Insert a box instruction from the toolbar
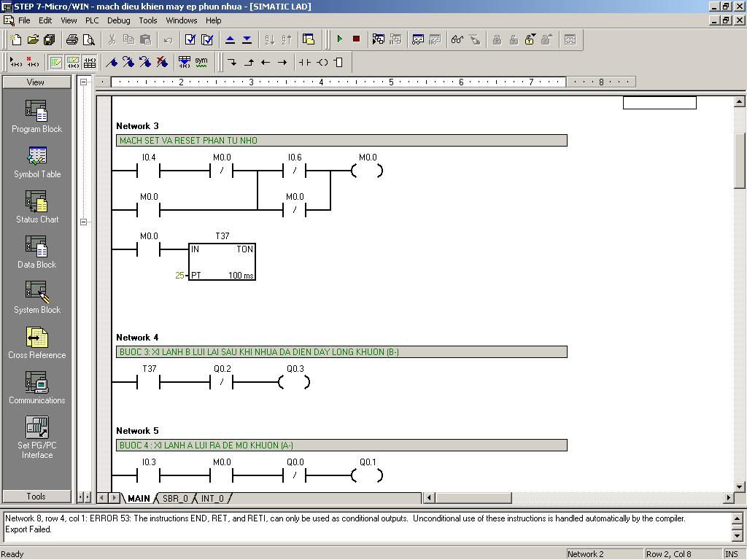 338,62
